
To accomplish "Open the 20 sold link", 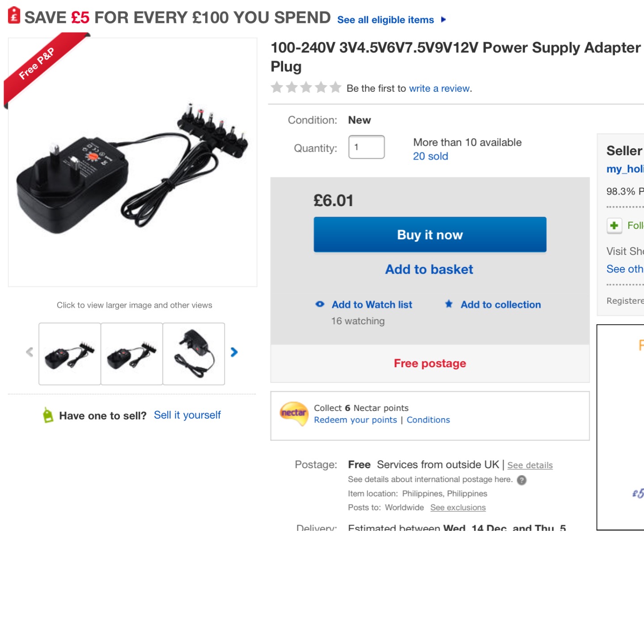I will 430,156.
